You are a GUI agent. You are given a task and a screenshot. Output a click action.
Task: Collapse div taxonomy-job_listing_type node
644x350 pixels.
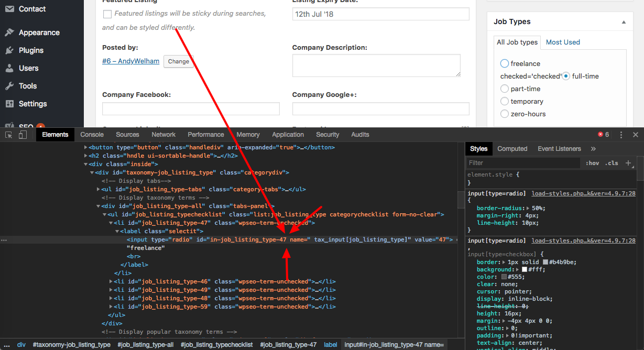[92, 172]
